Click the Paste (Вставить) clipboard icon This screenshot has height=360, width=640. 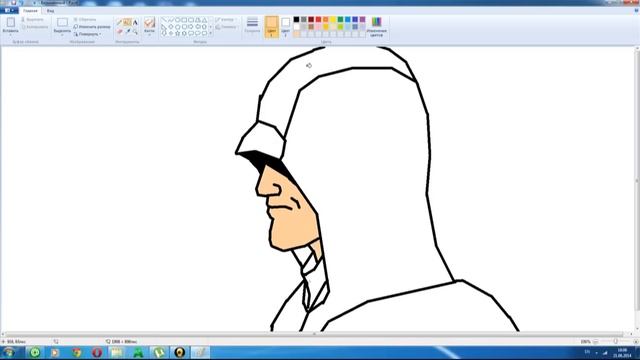click(x=11, y=22)
